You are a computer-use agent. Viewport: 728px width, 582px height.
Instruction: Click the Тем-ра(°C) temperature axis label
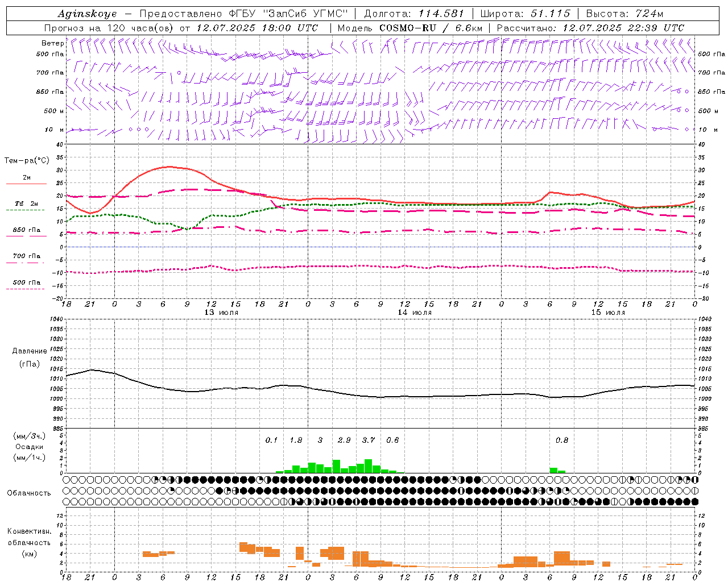(27, 161)
